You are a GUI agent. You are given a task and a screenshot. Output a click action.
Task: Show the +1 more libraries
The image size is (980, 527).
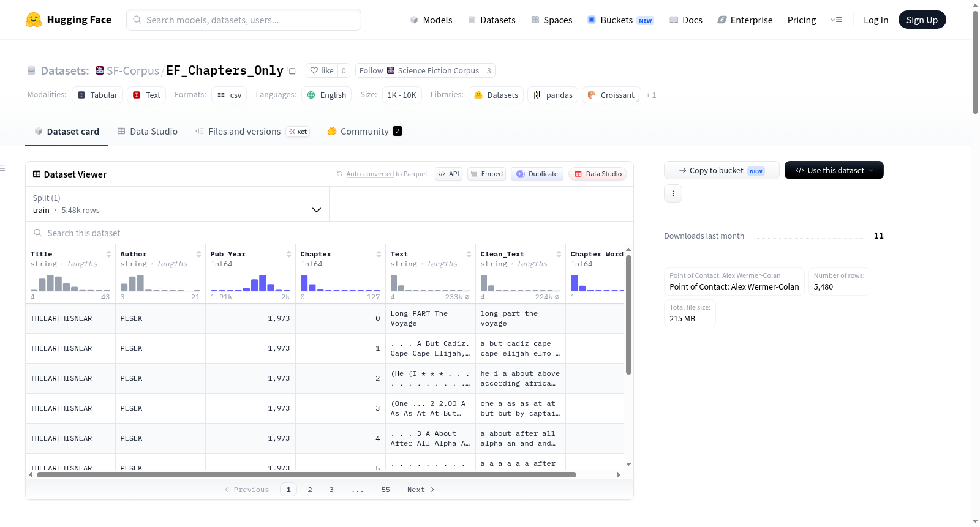coord(651,95)
